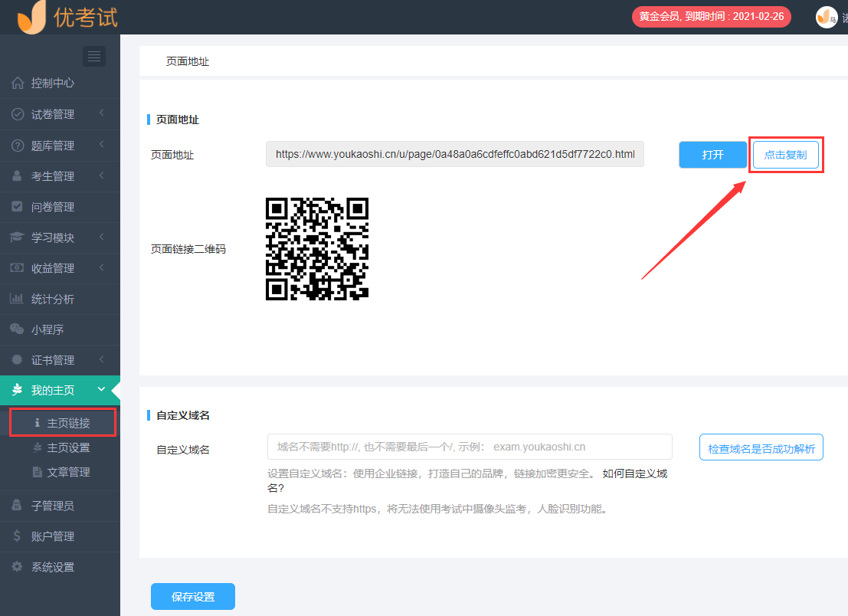Screen dimensions: 848x616
Task: Collapse the sidebar with hamburger icon
Action: (94, 56)
